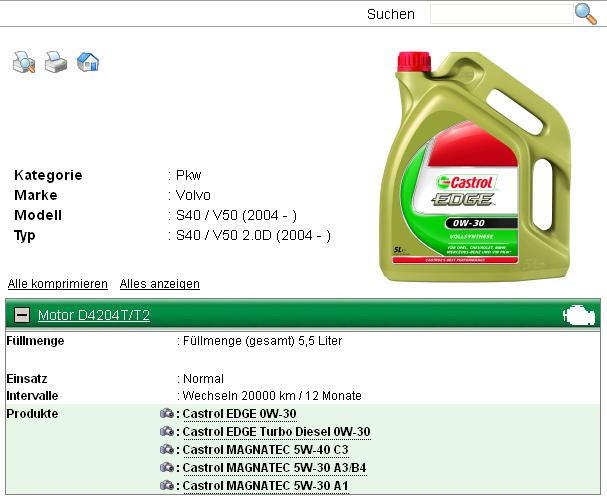
Task: Select the 'S40 / V50 2.0D (2004 - )' text
Action: (253, 235)
